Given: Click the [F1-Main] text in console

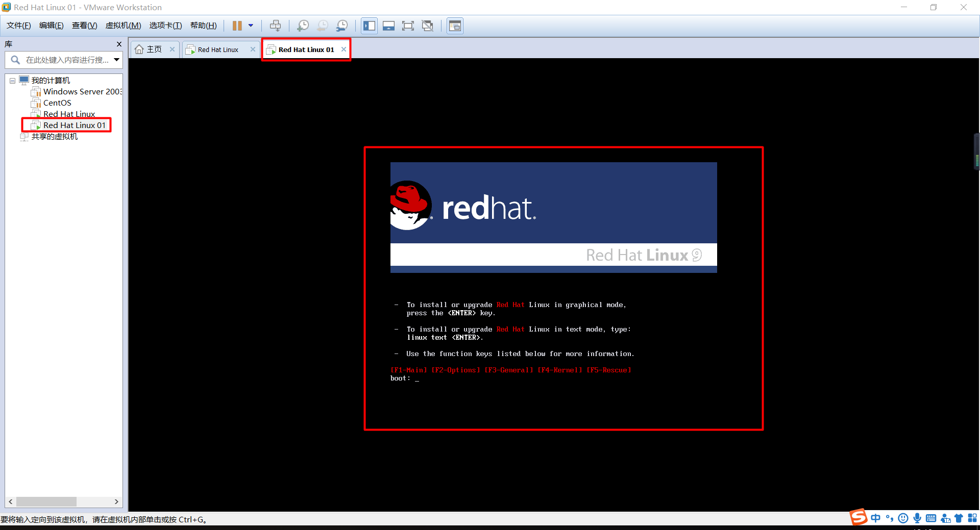Looking at the screenshot, I should (x=409, y=370).
